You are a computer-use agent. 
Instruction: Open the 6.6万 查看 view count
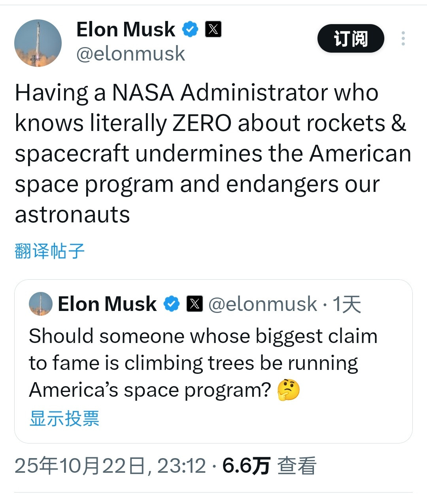[x=269, y=466]
